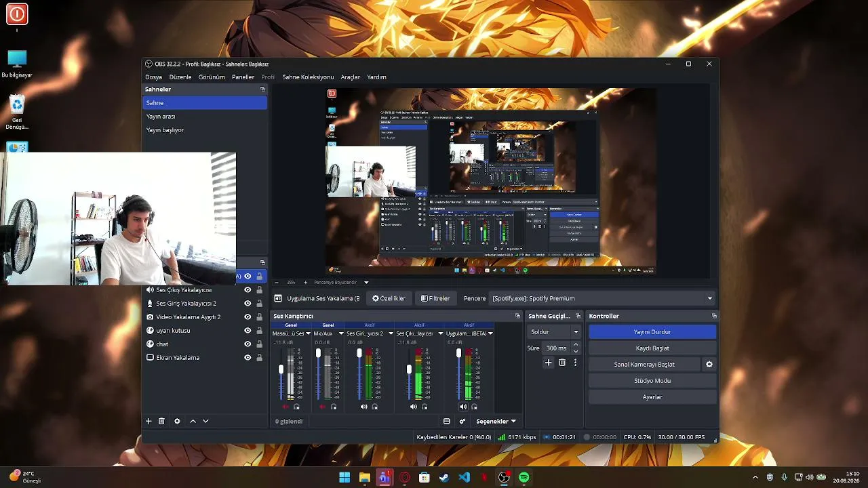Open File Explorer from the taskbar
868x488 pixels.
pyautogui.click(x=364, y=477)
